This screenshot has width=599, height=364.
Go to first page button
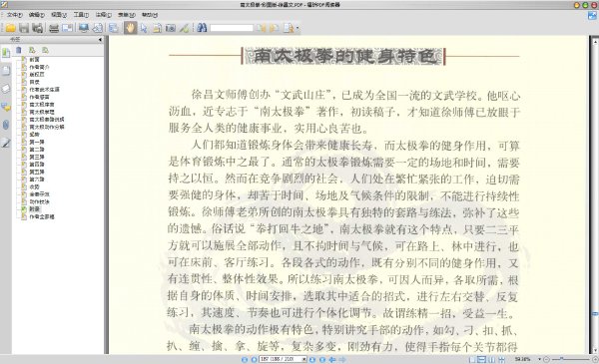click(245, 359)
